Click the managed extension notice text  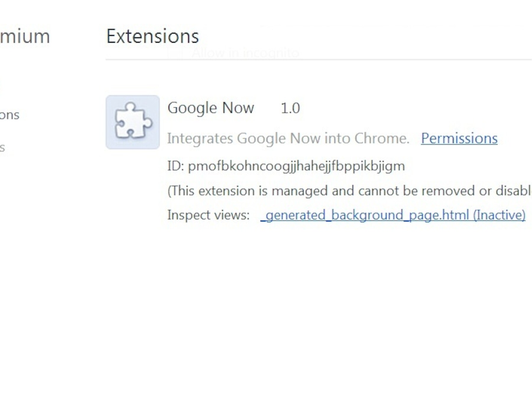pos(349,191)
